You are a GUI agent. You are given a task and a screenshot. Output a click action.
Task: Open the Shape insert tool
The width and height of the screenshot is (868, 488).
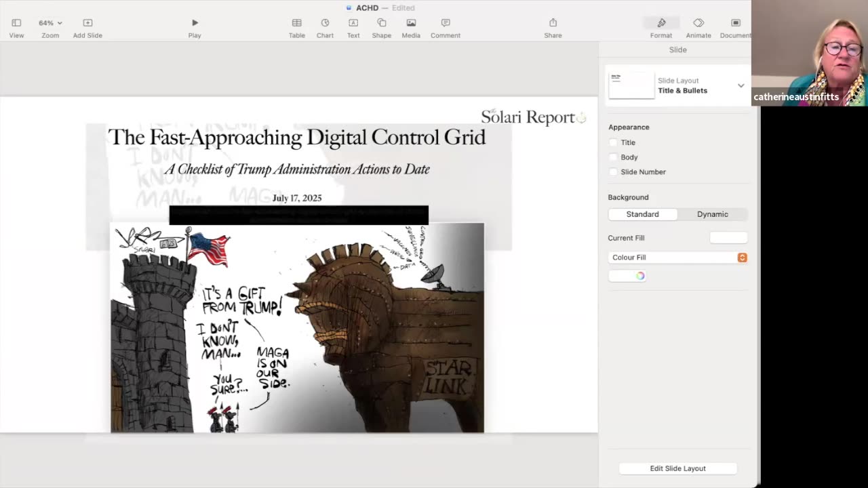coord(381,23)
